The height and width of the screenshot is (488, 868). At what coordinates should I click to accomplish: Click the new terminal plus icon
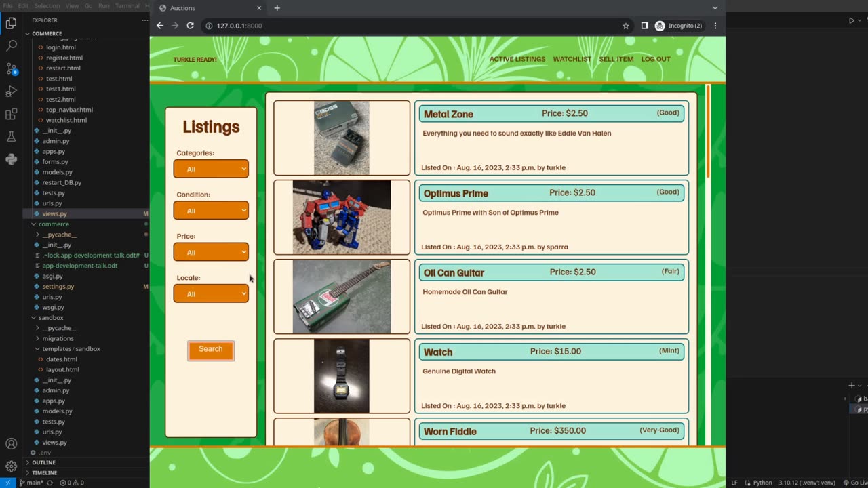click(x=852, y=385)
